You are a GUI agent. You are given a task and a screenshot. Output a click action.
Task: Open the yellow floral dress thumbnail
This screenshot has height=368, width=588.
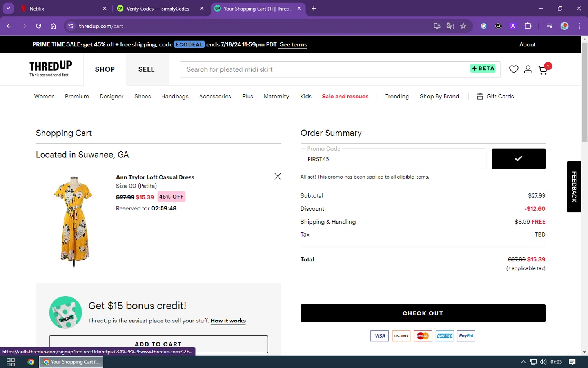click(74, 221)
